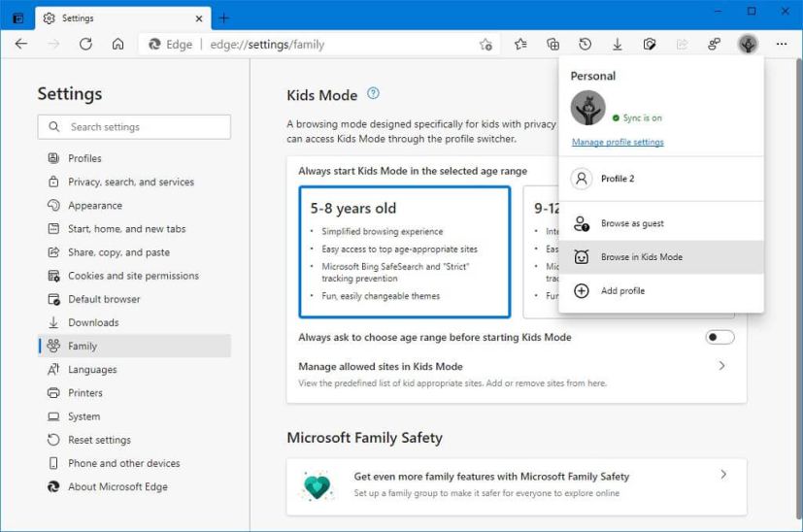
Task: Open the browser essentials shield icon
Action: (650, 44)
